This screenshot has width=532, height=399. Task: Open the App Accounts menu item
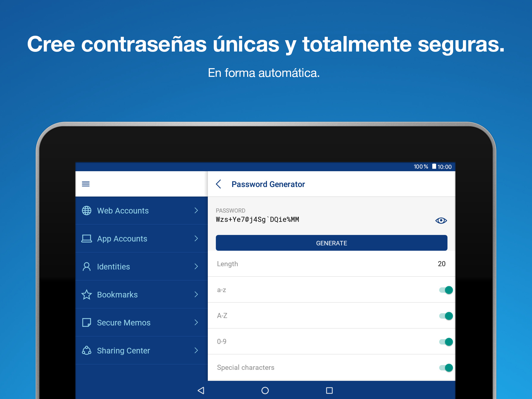click(142, 239)
